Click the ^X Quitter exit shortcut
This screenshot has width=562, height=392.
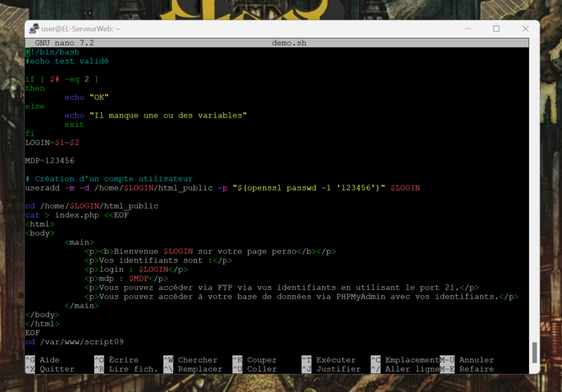[x=49, y=369]
